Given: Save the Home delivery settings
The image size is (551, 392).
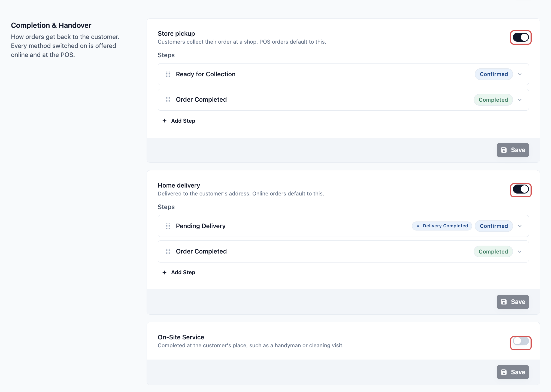Looking at the screenshot, I should (513, 302).
